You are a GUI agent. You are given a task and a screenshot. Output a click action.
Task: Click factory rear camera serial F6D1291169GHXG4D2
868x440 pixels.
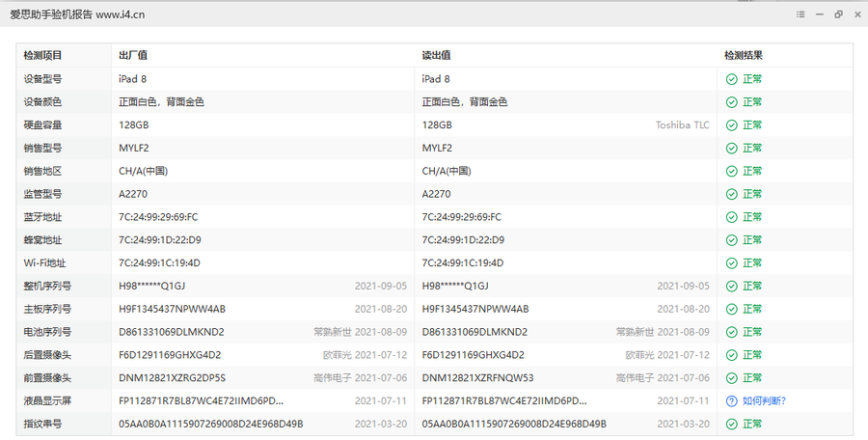click(x=171, y=355)
